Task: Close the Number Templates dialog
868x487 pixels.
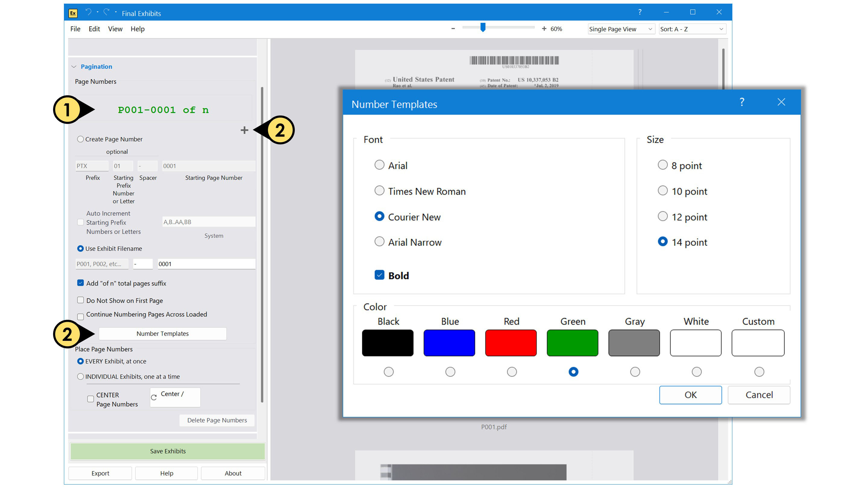Action: coord(781,102)
